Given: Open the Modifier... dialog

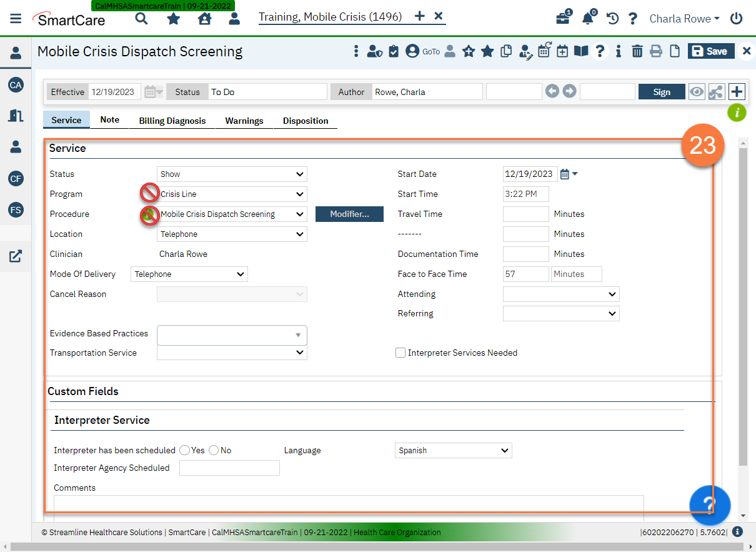Looking at the screenshot, I should (349, 214).
